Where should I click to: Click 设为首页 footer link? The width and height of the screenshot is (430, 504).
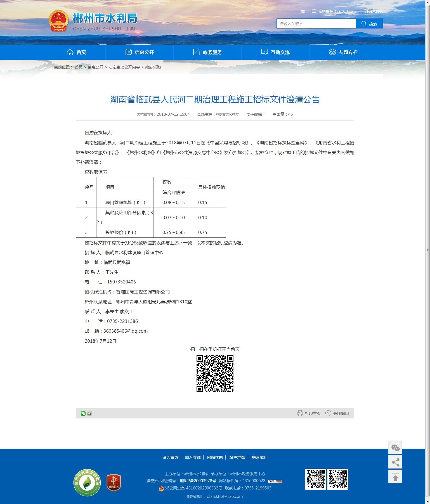coord(170,457)
